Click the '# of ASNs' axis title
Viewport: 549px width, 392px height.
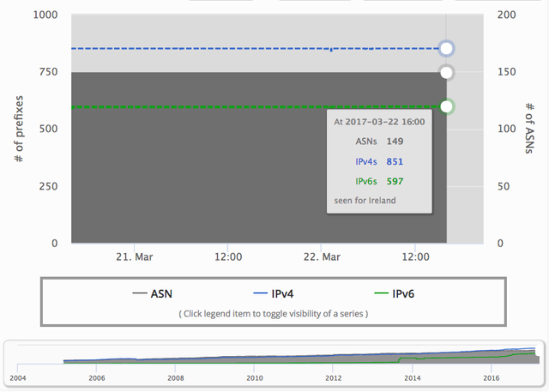[x=530, y=128]
